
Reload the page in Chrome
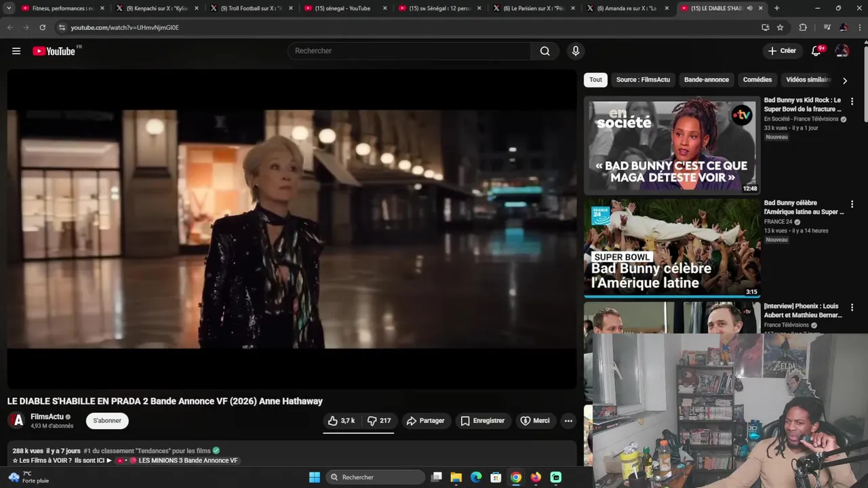(x=42, y=27)
